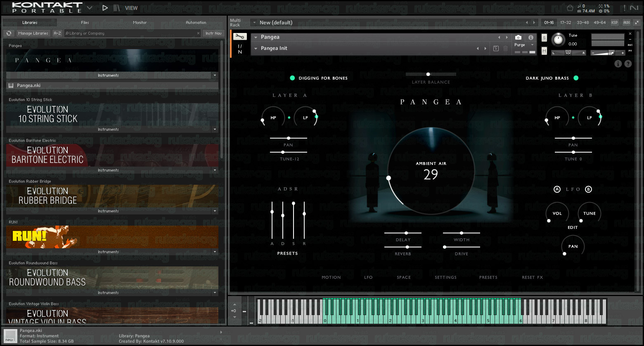Open the RUN! library Instruments dropdown
Viewport: 644px width, 346px height.
[215, 252]
